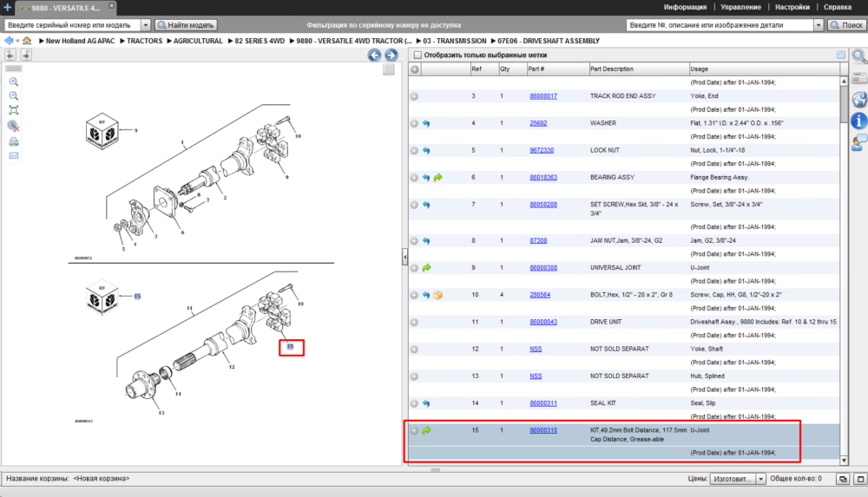
Task: Open part number link 280564
Action: point(540,295)
